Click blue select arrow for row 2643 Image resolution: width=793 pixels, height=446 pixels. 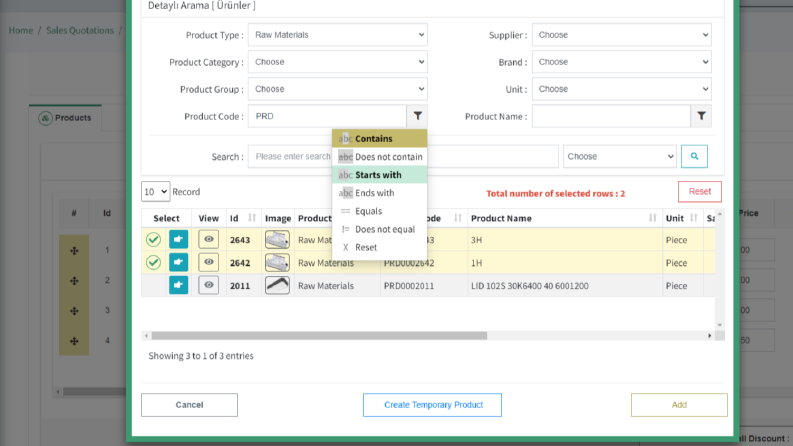pyautogui.click(x=178, y=239)
